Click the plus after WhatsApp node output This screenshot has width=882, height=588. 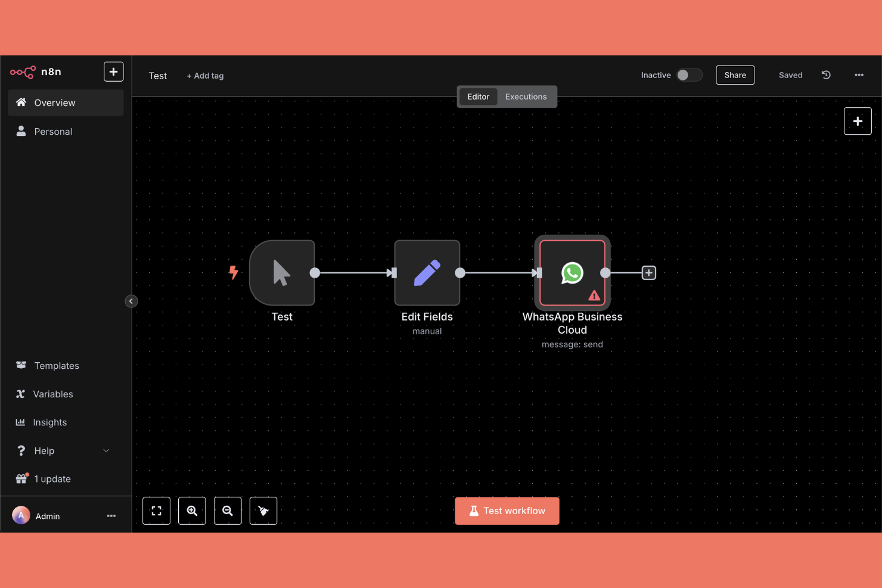(x=648, y=273)
